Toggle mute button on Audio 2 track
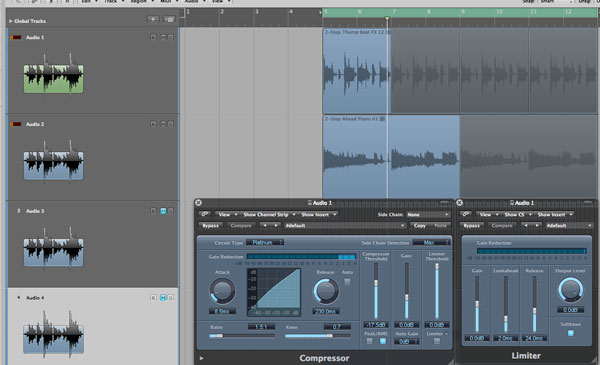The width and height of the screenshot is (600, 365). pyautogui.click(x=163, y=124)
